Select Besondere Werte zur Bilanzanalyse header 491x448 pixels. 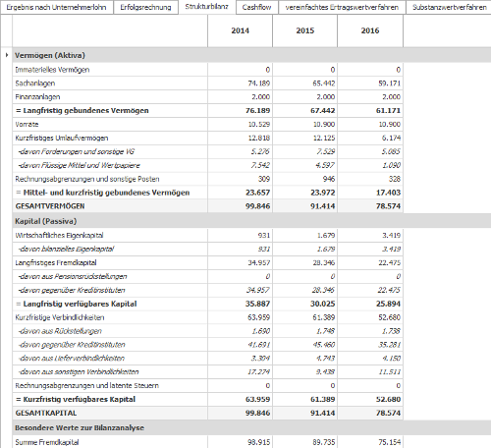(x=80, y=428)
